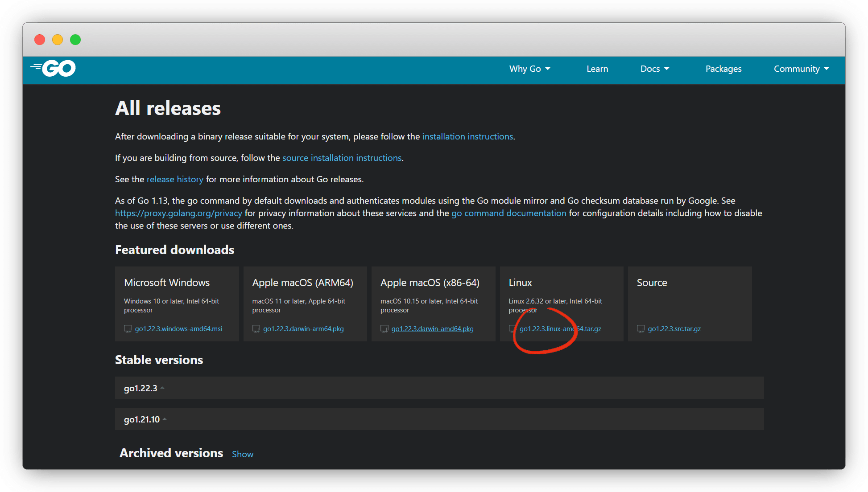The width and height of the screenshot is (868, 492).
Task: Follow the release history link
Action: (175, 179)
